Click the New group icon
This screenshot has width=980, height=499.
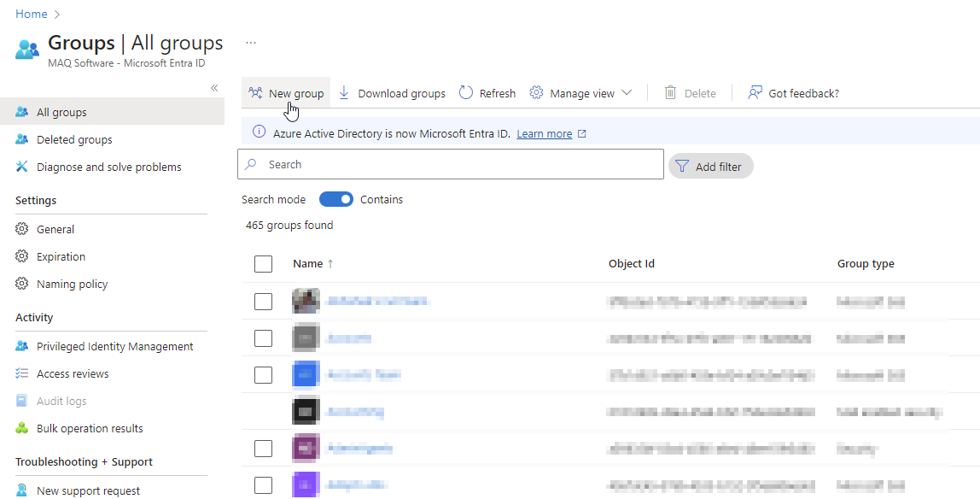pos(255,93)
